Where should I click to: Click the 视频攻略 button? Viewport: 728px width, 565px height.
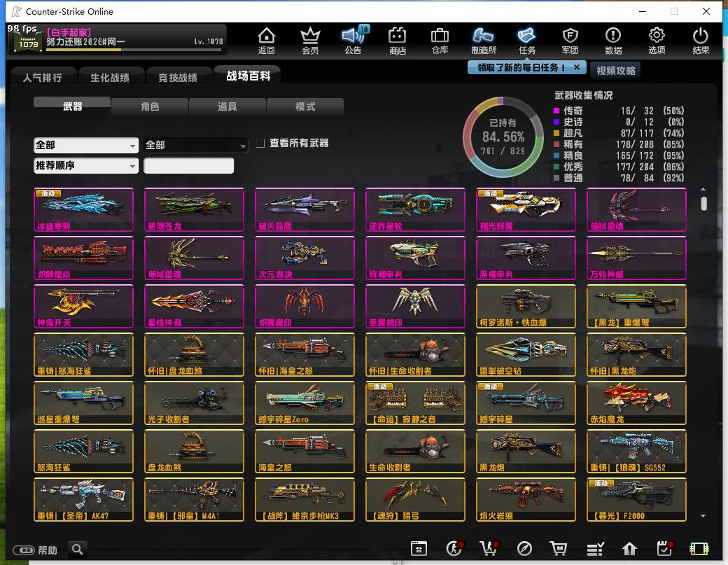(615, 71)
